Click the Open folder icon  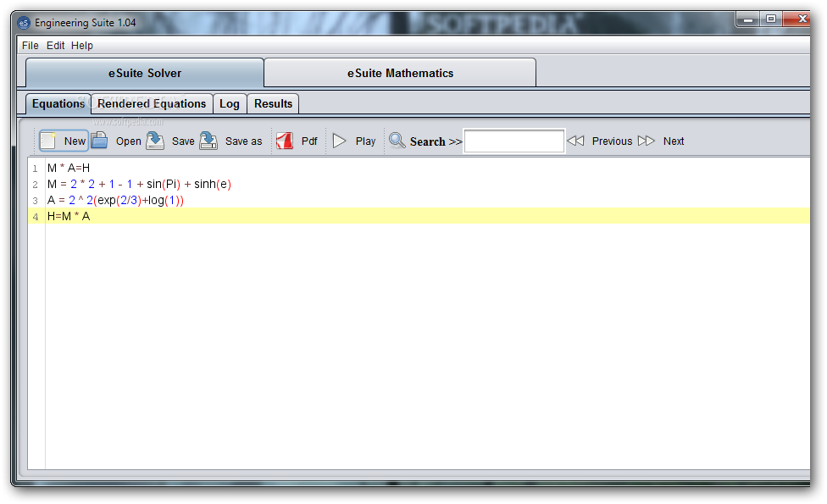tap(100, 141)
